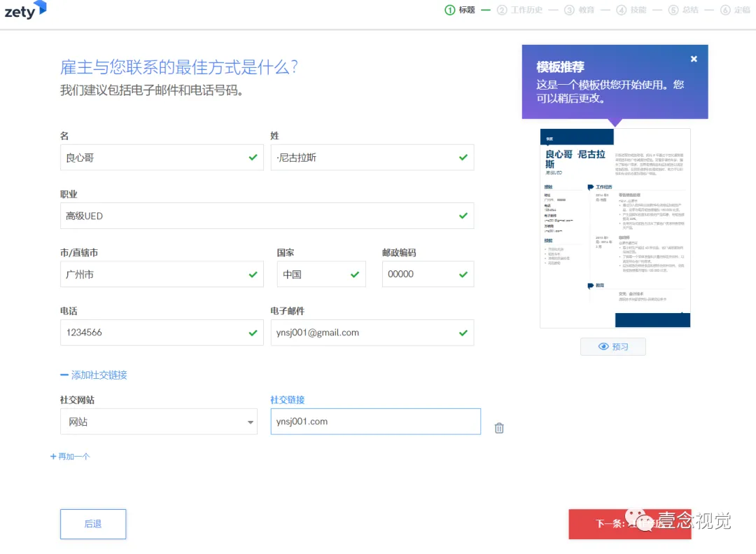Image resolution: width=756 pixels, height=554 pixels.
Task: Click the 国家 field with 中国
Action: pyautogui.click(x=321, y=274)
